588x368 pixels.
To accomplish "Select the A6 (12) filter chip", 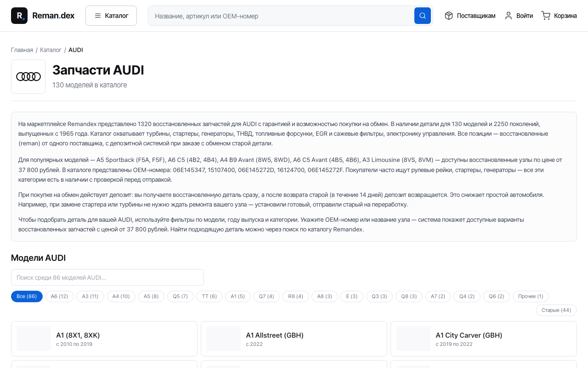I will pyautogui.click(x=60, y=297).
